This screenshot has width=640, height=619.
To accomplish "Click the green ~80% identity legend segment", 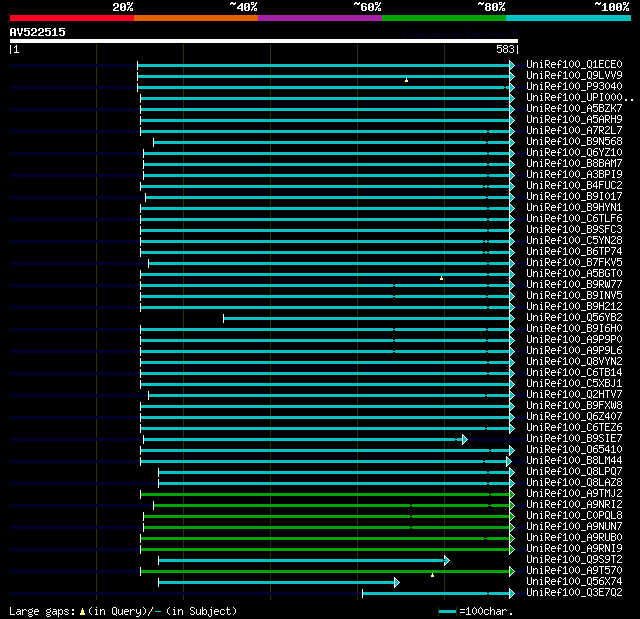I will (x=444, y=18).
